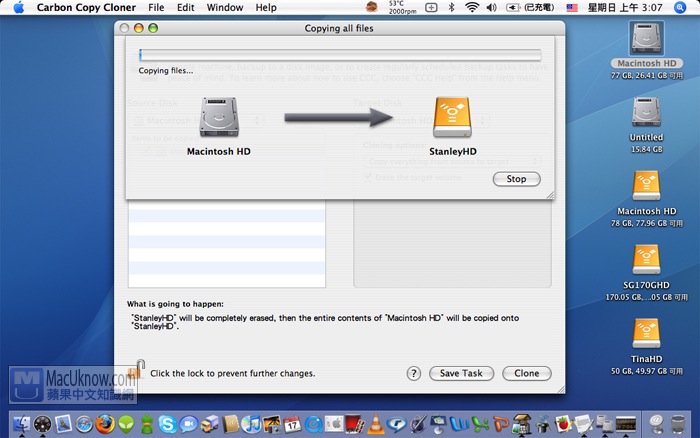Click the date and time in menu bar
This screenshot has width=700, height=438.
point(625,8)
